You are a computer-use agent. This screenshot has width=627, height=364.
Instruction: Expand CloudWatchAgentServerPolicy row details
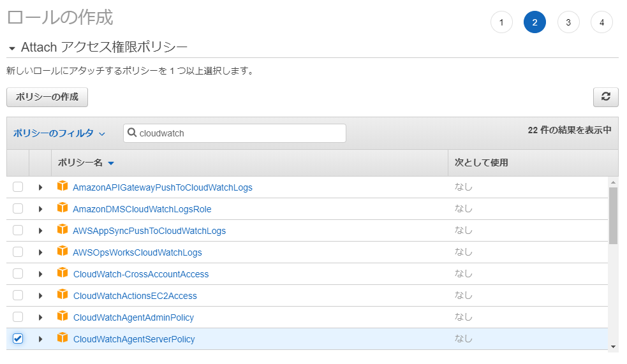pos(40,339)
